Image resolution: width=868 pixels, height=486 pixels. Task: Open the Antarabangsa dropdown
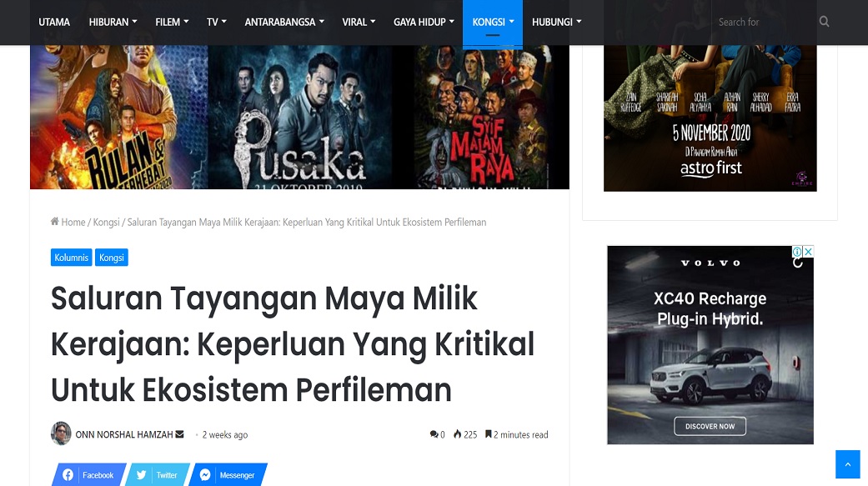285,22
